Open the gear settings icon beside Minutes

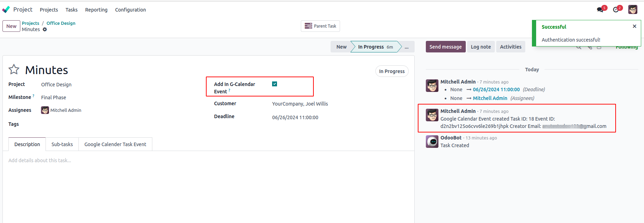pyautogui.click(x=45, y=29)
